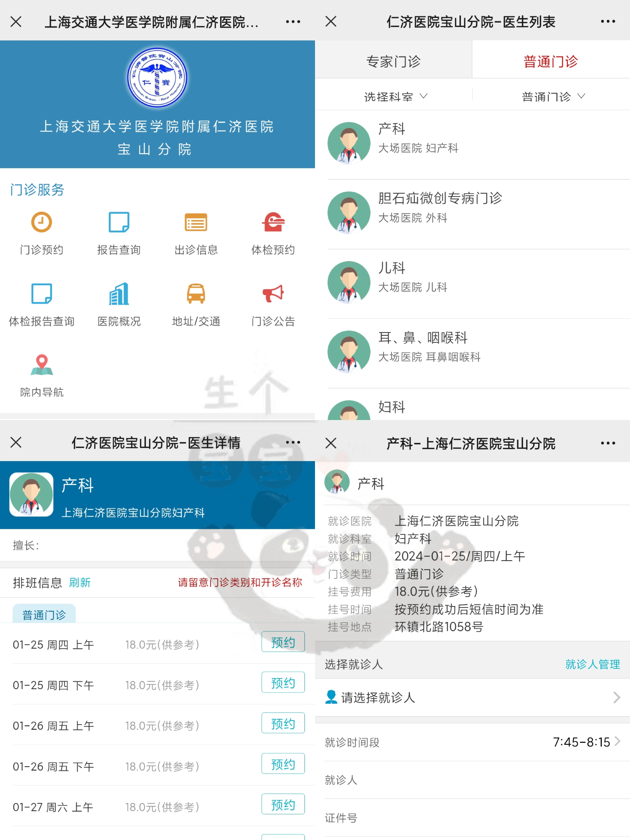Screen dimensions: 630x840
Task: Open 出诊信息 list icon
Action: (196, 222)
